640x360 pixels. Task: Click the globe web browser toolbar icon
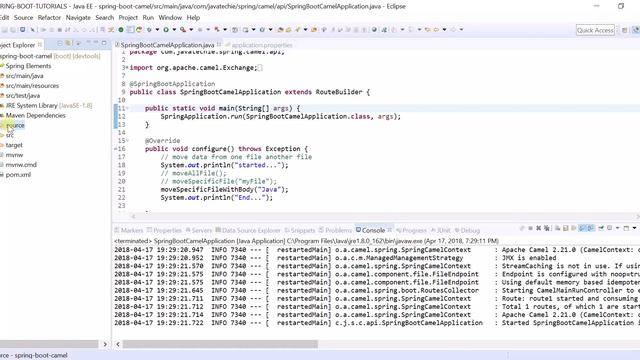click(x=374, y=30)
